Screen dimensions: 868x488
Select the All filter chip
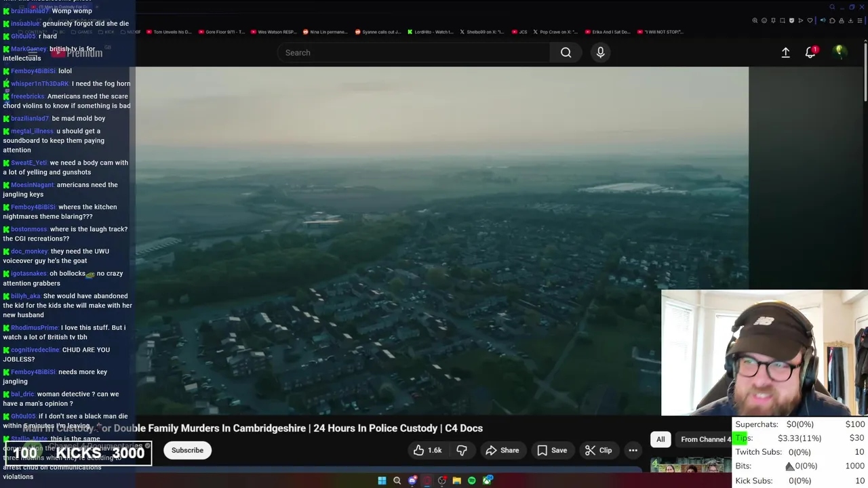[x=660, y=439]
